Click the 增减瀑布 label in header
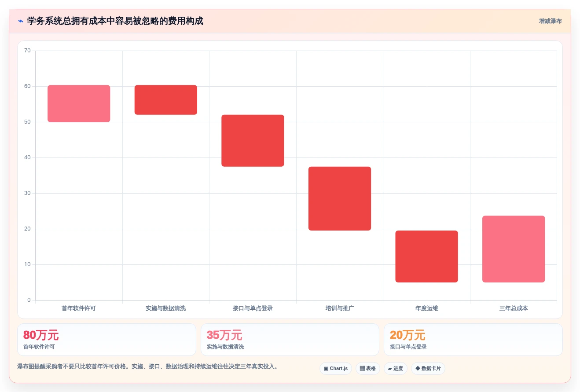The width and height of the screenshot is (580, 392). coord(550,21)
